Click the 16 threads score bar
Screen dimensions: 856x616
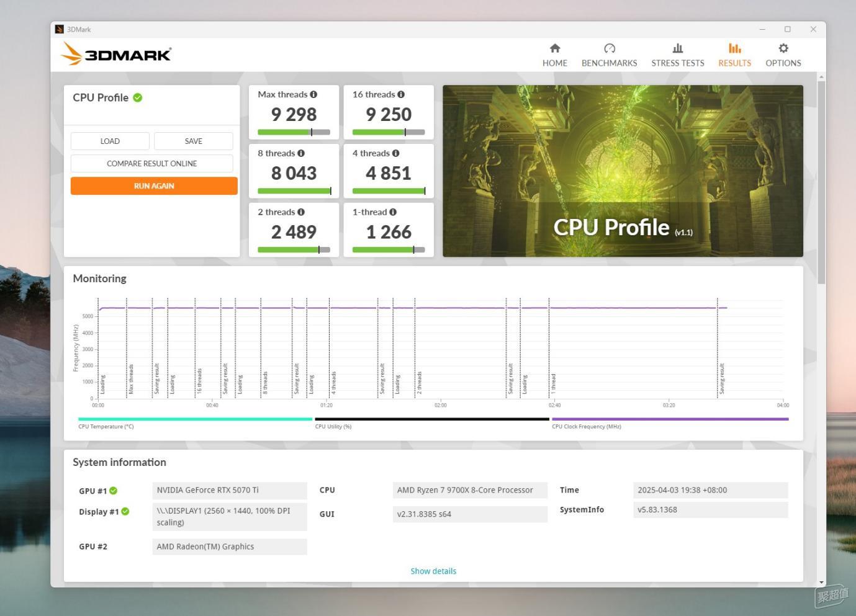(x=389, y=132)
